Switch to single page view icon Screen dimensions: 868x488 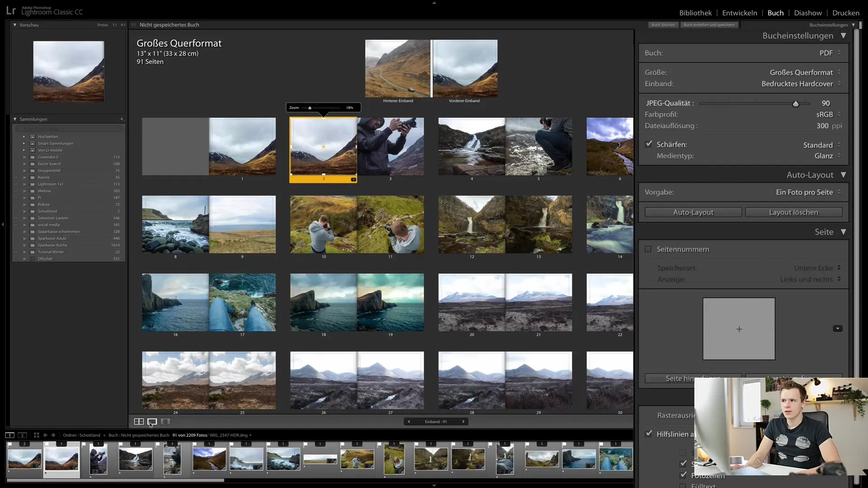(x=165, y=422)
